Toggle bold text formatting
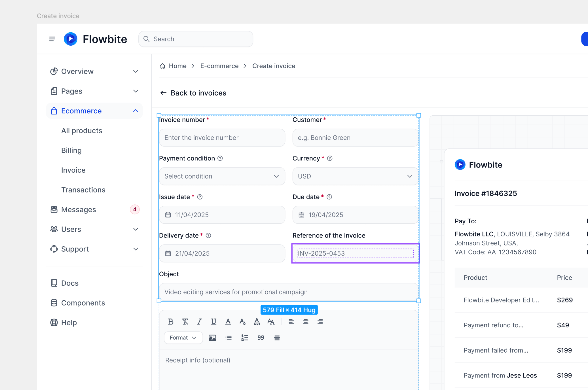 (x=170, y=321)
